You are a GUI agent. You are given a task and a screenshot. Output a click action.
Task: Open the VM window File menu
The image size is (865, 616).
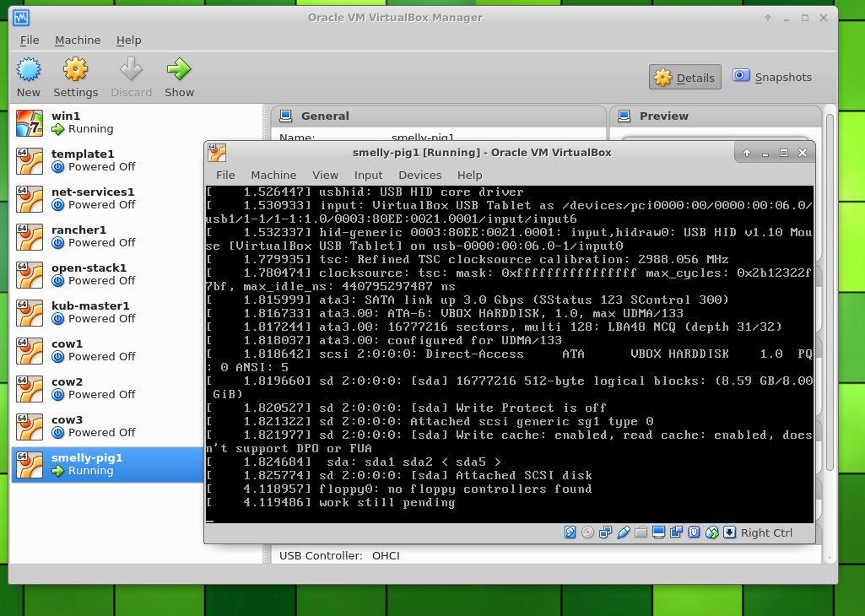point(225,175)
